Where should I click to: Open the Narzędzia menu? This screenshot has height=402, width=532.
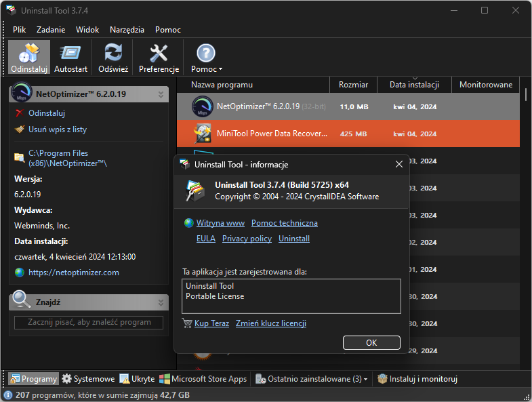point(127,30)
